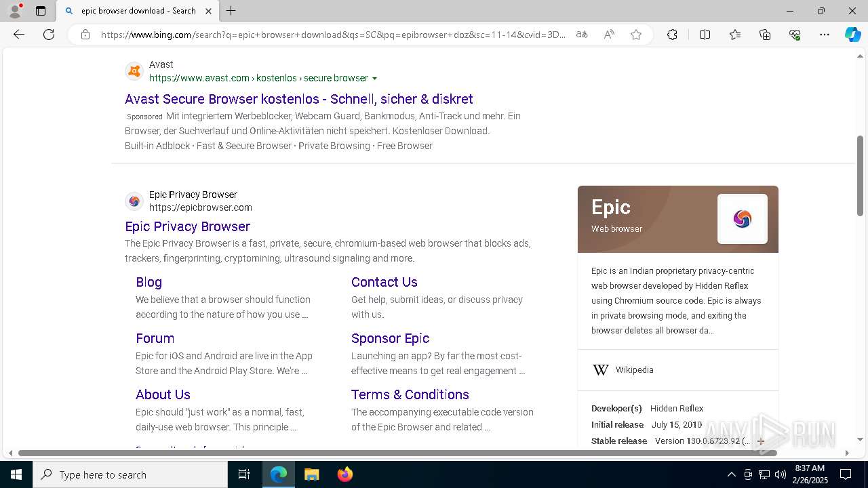Screen dimensions: 868x488
Task: Open Task View on taskbar
Action: click(x=244, y=474)
